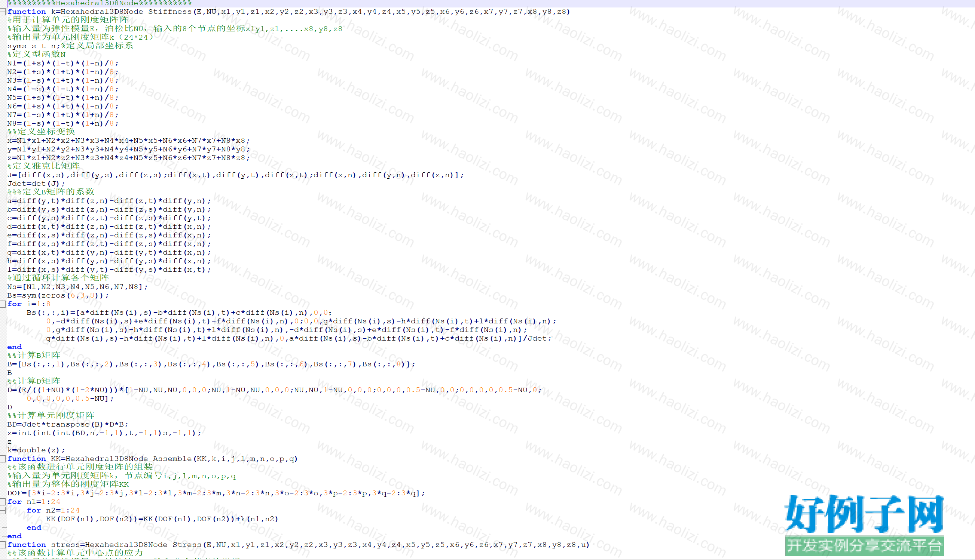Click the line defining N4
Screen dimensions: 975x560
tap(63, 89)
